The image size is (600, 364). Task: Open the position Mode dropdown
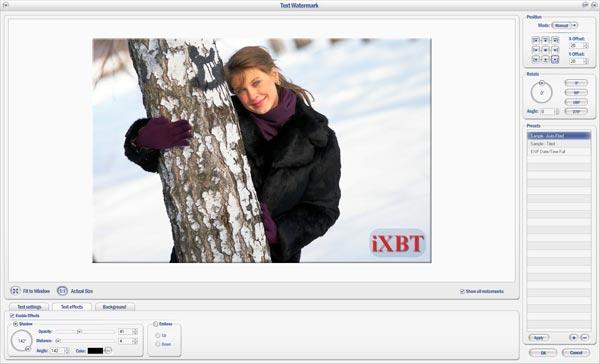(x=565, y=25)
